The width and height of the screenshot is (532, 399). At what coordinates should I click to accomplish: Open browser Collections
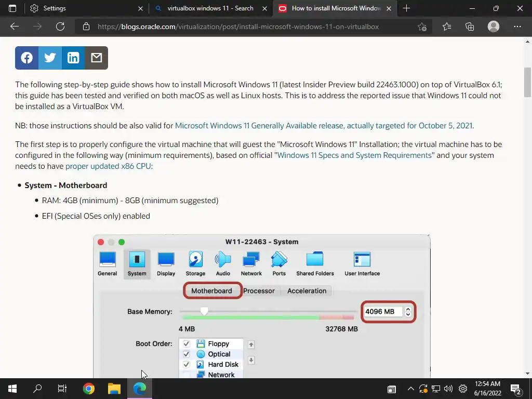470,26
